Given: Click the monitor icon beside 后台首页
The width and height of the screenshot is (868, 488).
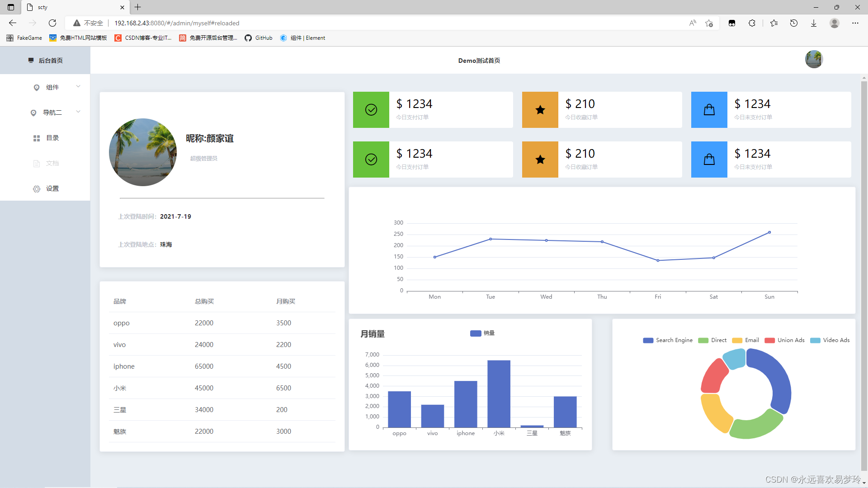Looking at the screenshot, I should pyautogui.click(x=31, y=60).
